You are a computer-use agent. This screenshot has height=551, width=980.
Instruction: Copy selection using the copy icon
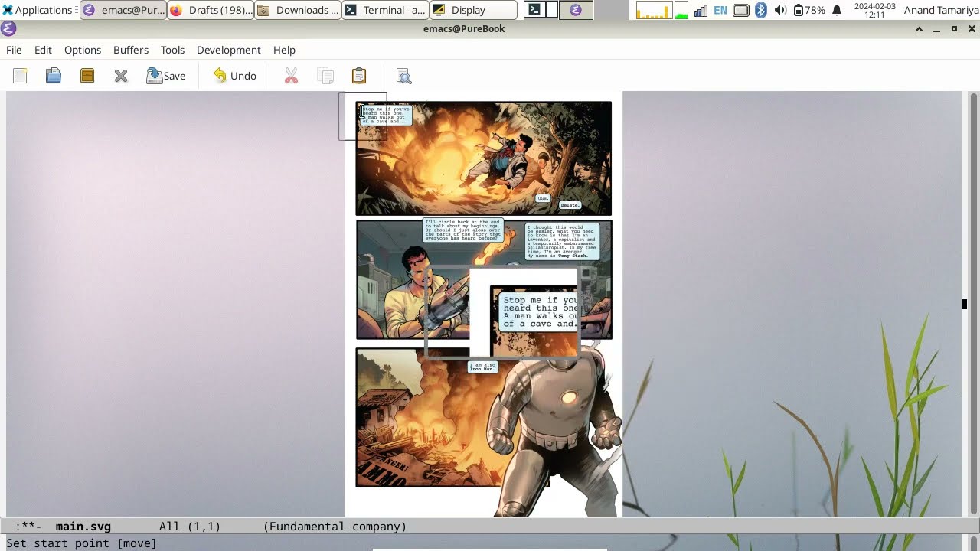tap(325, 76)
